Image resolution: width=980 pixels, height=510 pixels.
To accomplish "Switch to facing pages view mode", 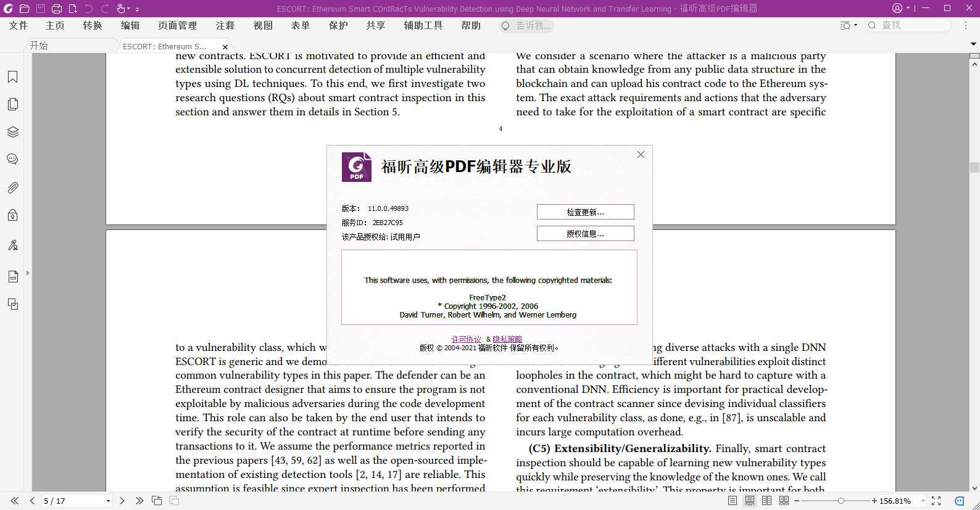I will pos(767,501).
